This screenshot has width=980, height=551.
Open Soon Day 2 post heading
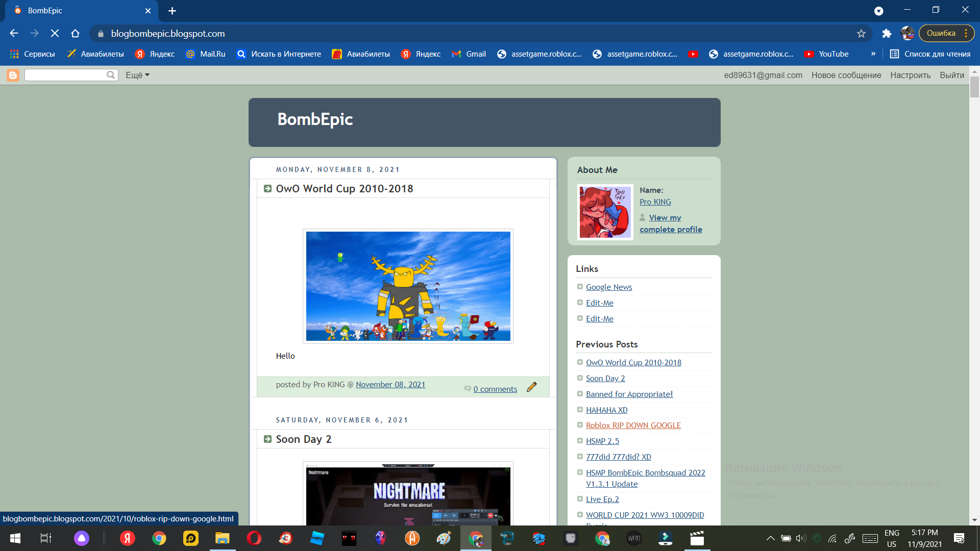[304, 439]
